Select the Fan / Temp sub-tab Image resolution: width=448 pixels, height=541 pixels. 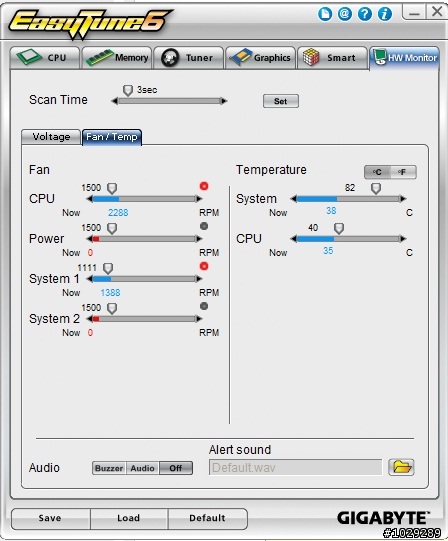112,137
